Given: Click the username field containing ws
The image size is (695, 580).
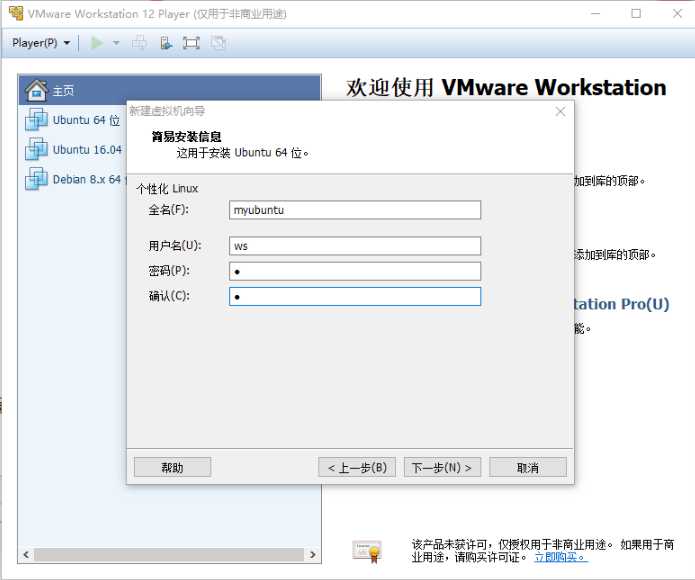Looking at the screenshot, I should pos(355,246).
